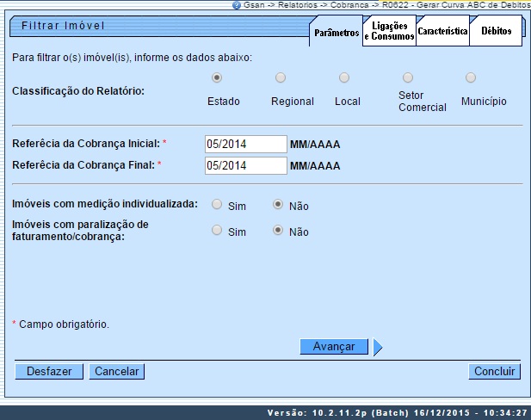Viewport: 531px width, 420px height.
Task: Choose Sim for paralização de faturamento/cobrança
Action: 217,231
